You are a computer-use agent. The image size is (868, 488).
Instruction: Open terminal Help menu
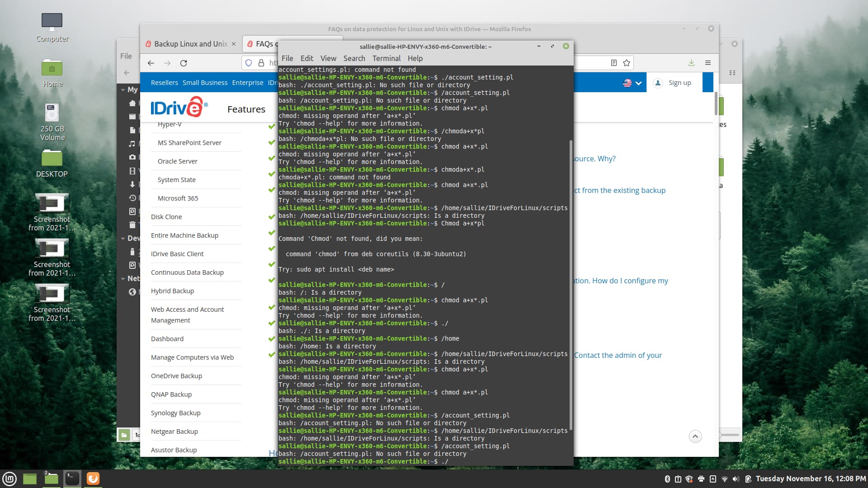(415, 58)
